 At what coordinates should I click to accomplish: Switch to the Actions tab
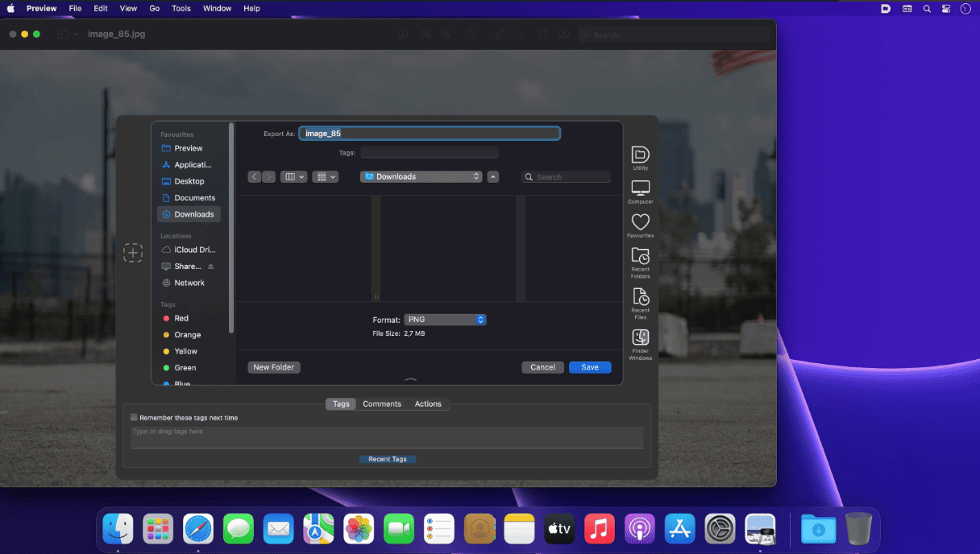[x=428, y=404]
